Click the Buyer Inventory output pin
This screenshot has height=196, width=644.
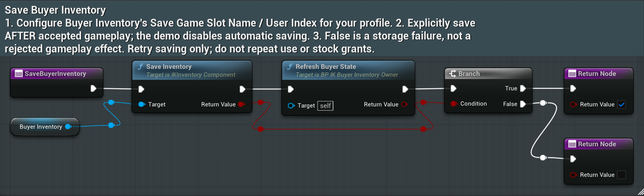coord(68,127)
